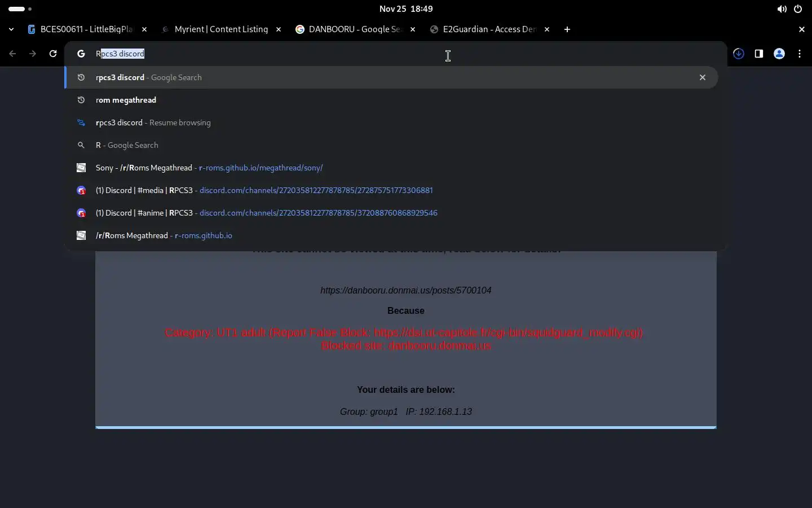Click the browser back arrow
This screenshot has width=812, height=508.
pyautogui.click(x=12, y=54)
